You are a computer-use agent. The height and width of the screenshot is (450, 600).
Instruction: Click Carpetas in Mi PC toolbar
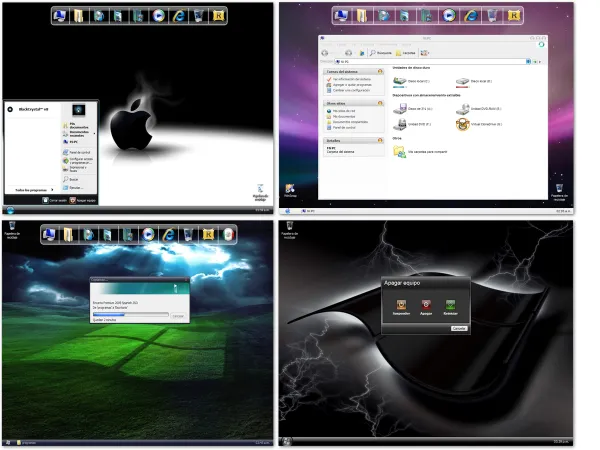[x=406, y=53]
